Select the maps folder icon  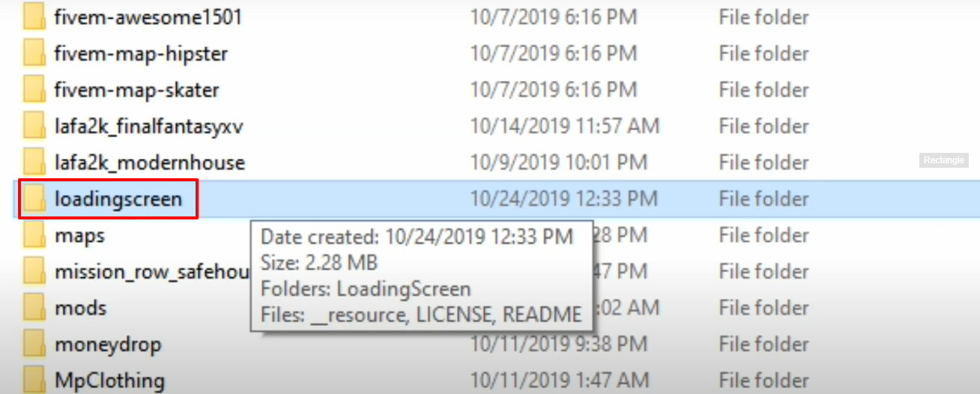pyautogui.click(x=34, y=235)
